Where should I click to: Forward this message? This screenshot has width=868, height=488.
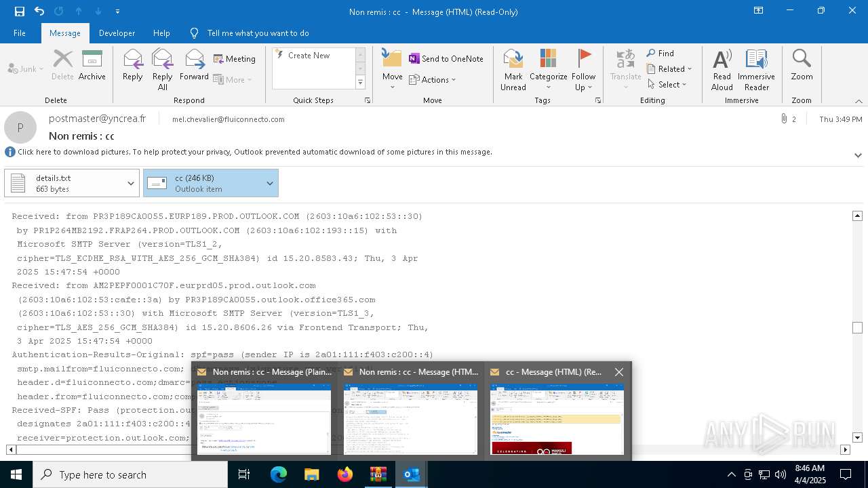click(x=194, y=66)
